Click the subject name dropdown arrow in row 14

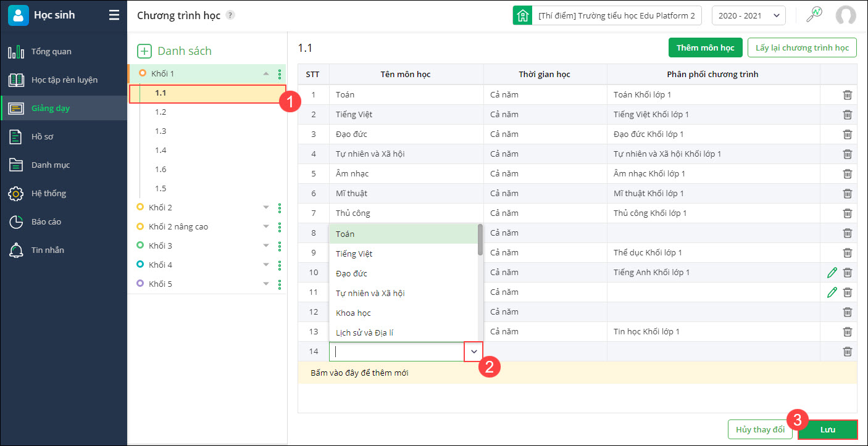click(x=474, y=352)
